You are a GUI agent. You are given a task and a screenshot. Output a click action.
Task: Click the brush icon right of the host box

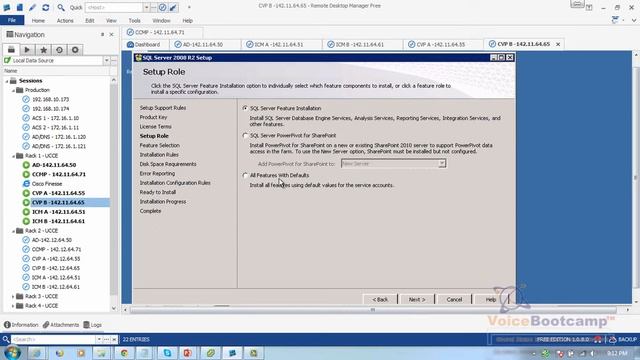173,7
